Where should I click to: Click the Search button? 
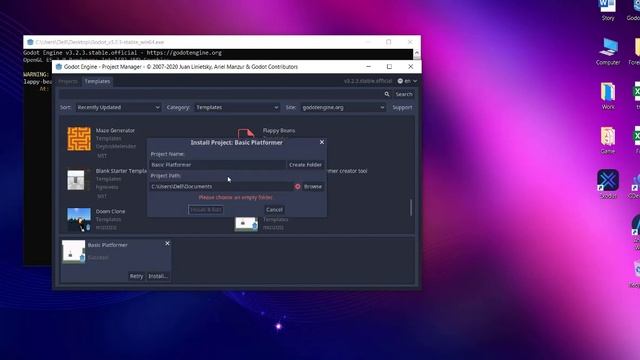404,94
